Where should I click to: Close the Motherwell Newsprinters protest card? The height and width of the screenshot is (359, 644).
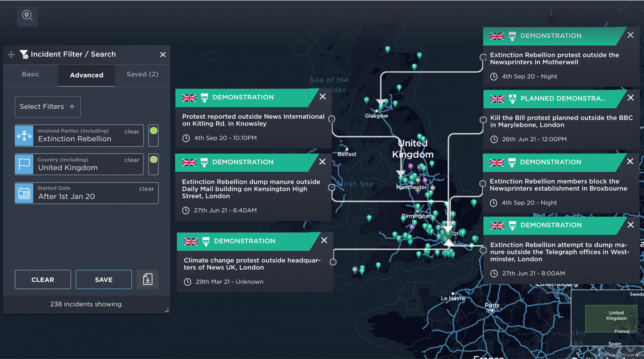pos(630,35)
